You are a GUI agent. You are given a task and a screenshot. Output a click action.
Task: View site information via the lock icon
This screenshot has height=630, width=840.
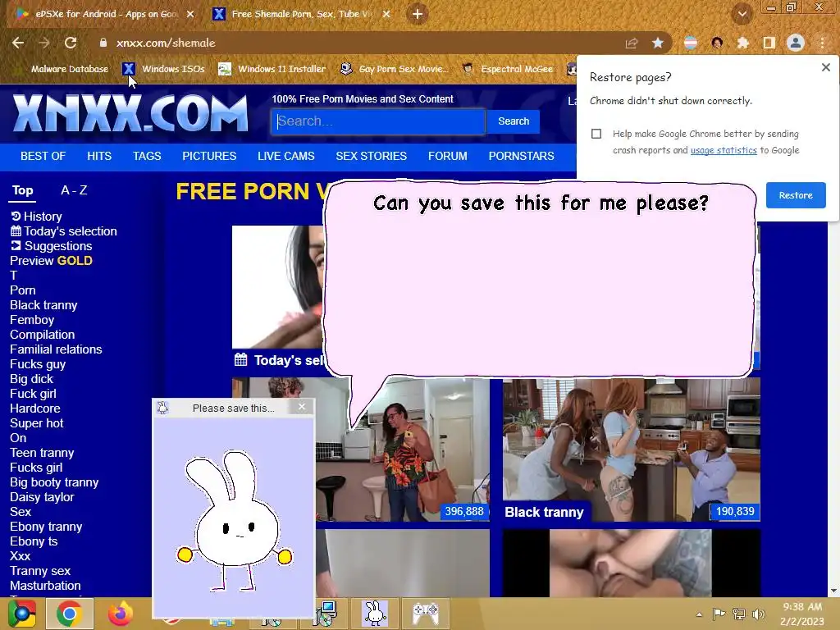[x=103, y=43]
